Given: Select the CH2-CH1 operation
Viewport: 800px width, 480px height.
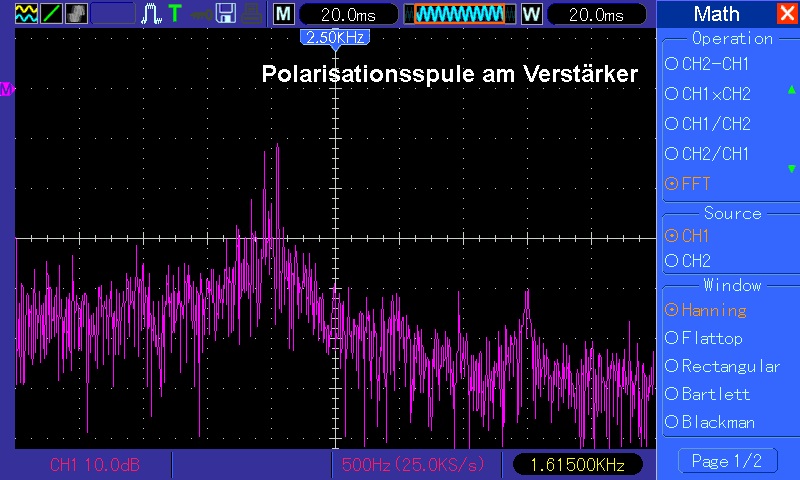Looking at the screenshot, I should tap(707, 64).
